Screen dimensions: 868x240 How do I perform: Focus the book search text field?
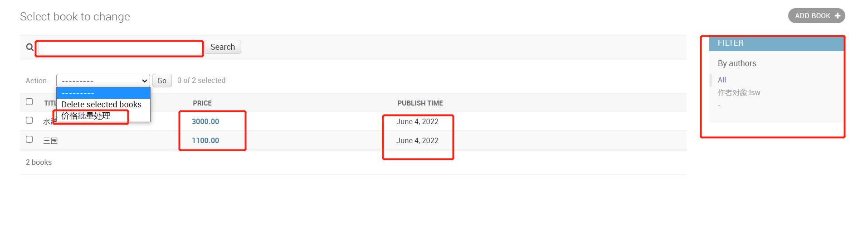click(x=120, y=48)
